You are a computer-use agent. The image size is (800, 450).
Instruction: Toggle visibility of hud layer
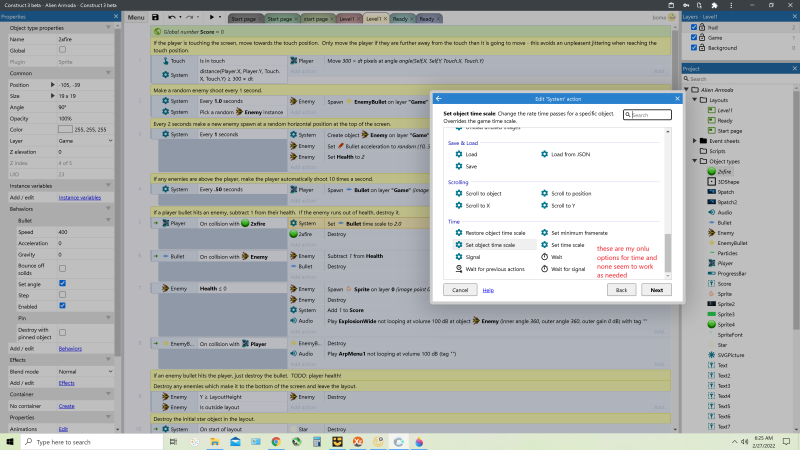[694, 27]
